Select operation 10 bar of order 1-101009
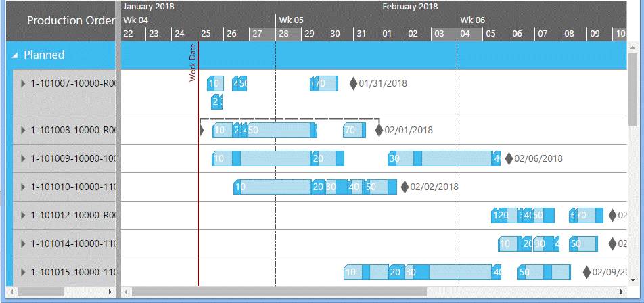This screenshot has width=644, height=303. click(x=261, y=158)
